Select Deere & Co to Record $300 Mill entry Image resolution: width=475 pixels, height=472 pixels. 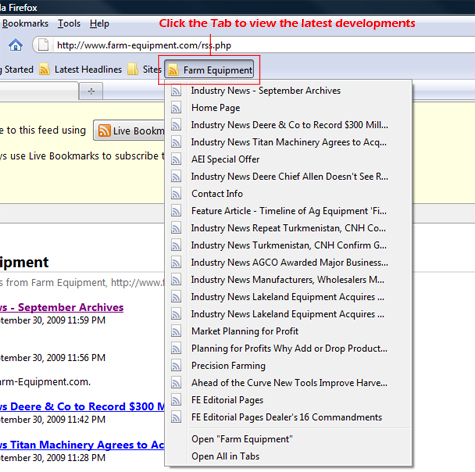(289, 125)
